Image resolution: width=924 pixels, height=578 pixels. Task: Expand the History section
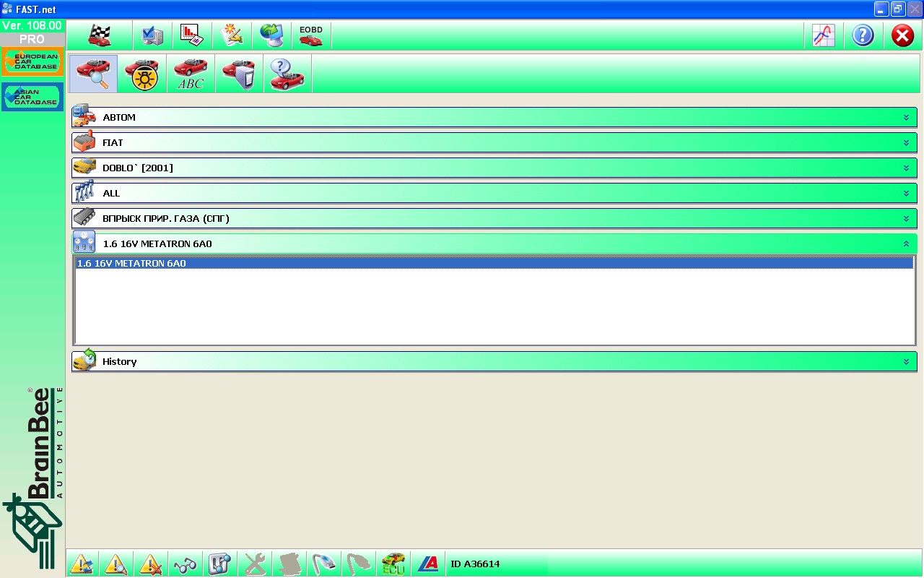[x=494, y=361]
